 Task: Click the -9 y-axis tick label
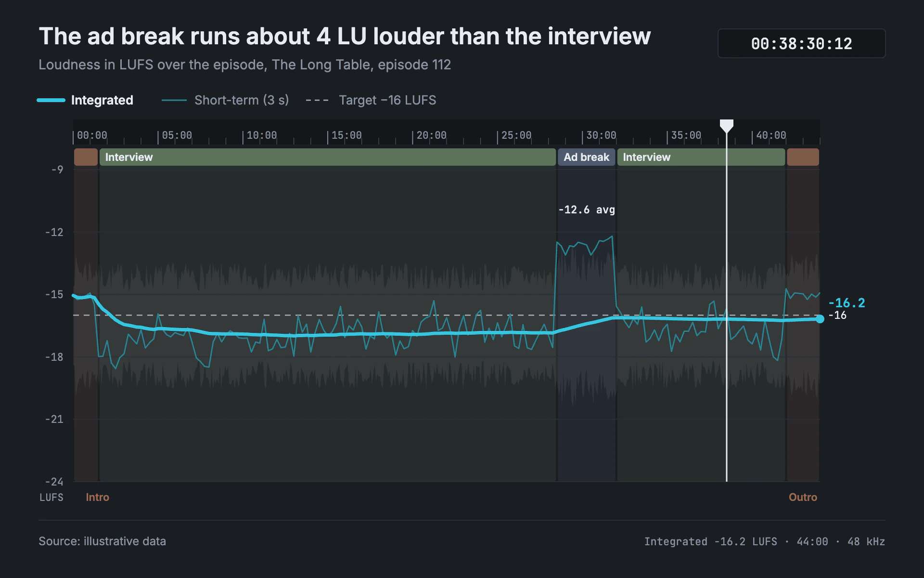coord(57,170)
